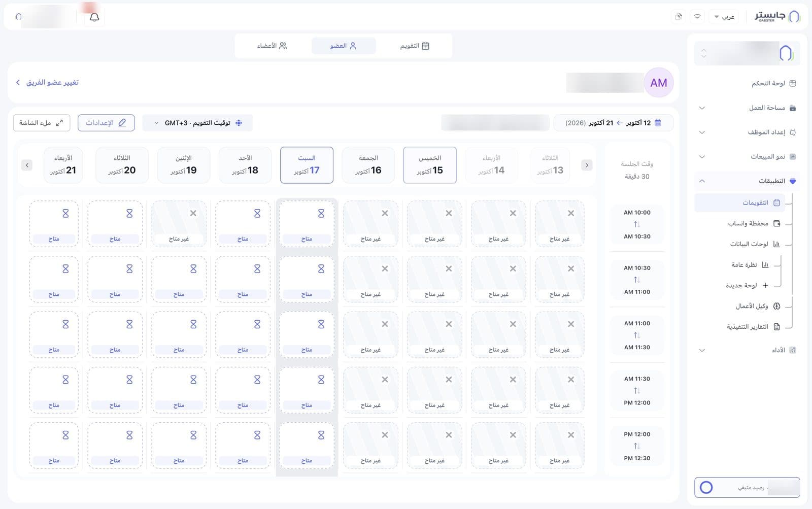Open لوحات البيانات dashboards item
Viewport: 812px width, 509px height.
pos(755,244)
